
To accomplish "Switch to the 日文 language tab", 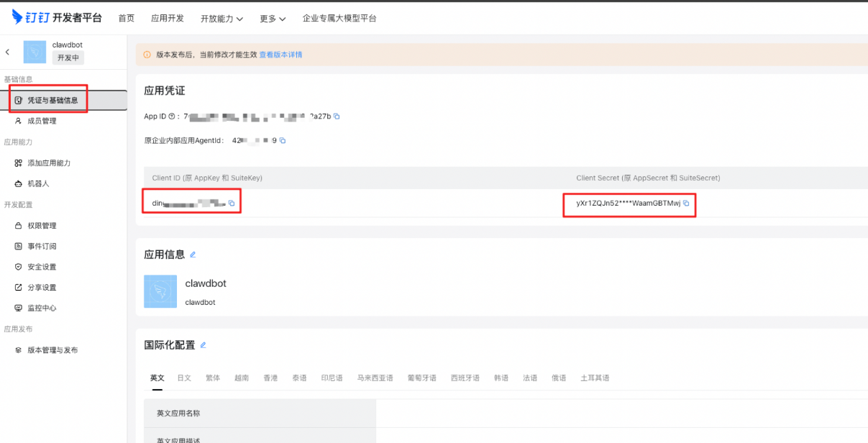I will click(184, 378).
